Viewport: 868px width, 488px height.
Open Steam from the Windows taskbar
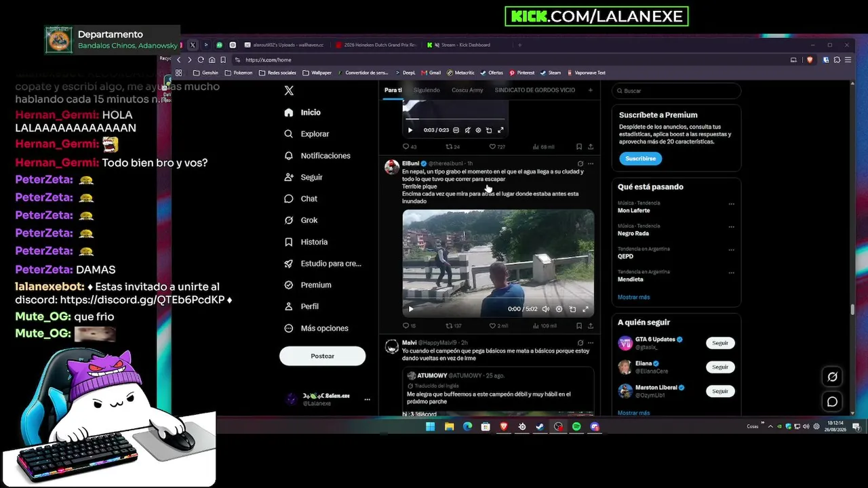click(540, 426)
